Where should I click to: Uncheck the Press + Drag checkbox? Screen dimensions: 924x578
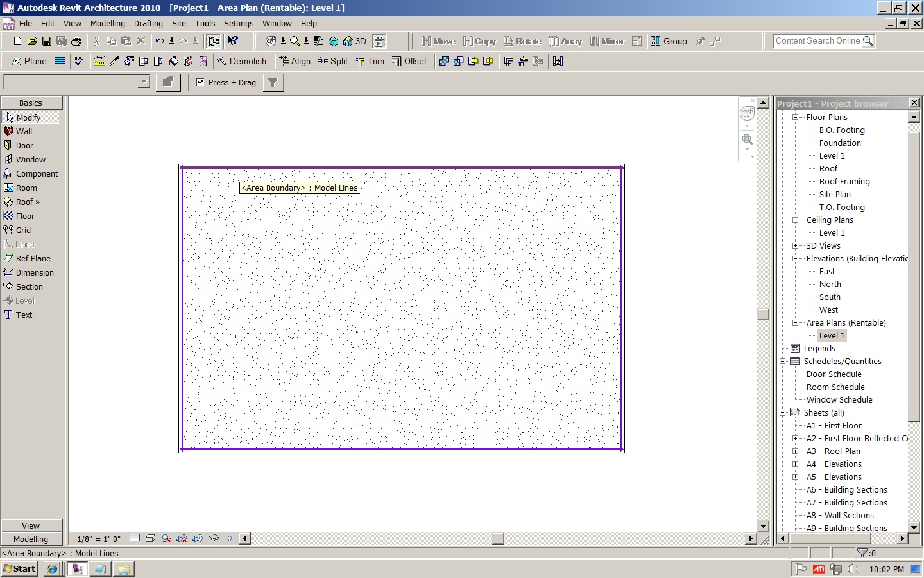click(x=200, y=82)
